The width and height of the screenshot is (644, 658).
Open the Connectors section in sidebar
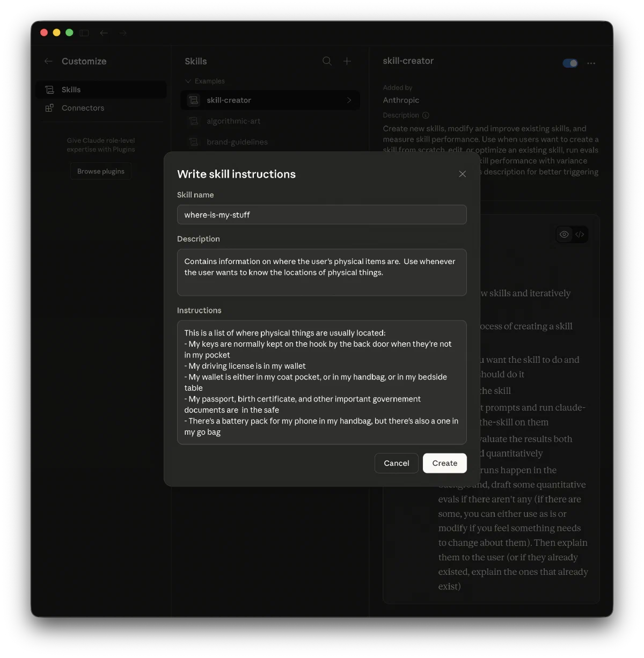coord(83,108)
